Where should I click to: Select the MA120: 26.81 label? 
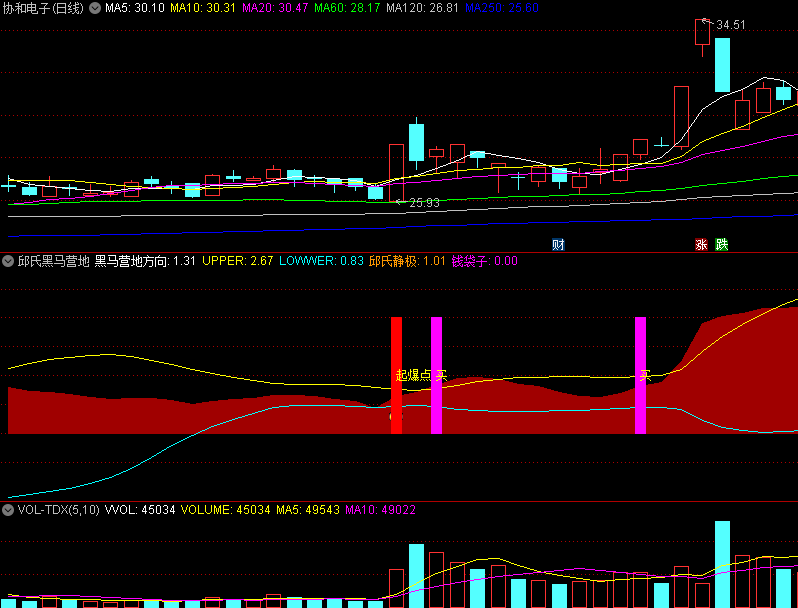coord(422,8)
